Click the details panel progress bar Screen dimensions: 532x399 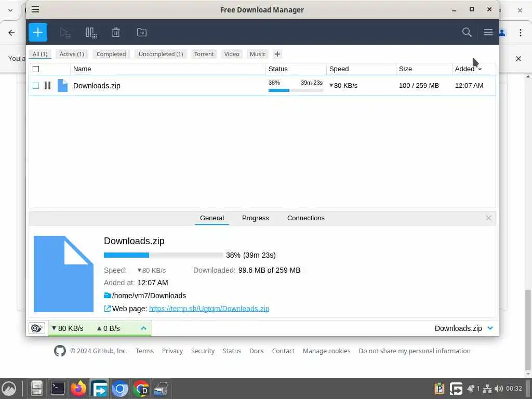(x=164, y=255)
